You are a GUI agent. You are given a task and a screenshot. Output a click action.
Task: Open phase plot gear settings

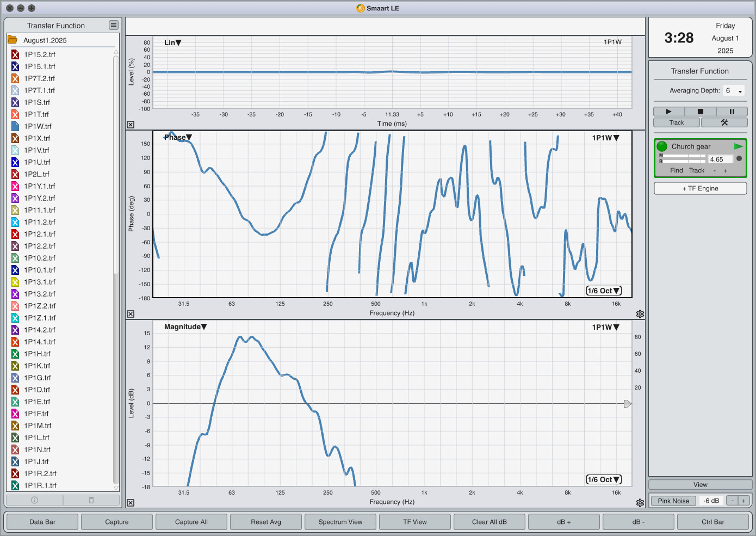click(x=640, y=314)
